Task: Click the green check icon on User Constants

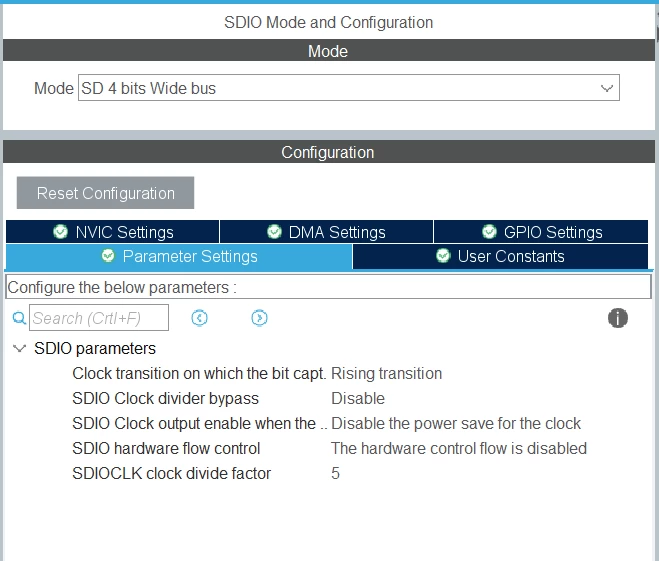Action: coord(443,255)
